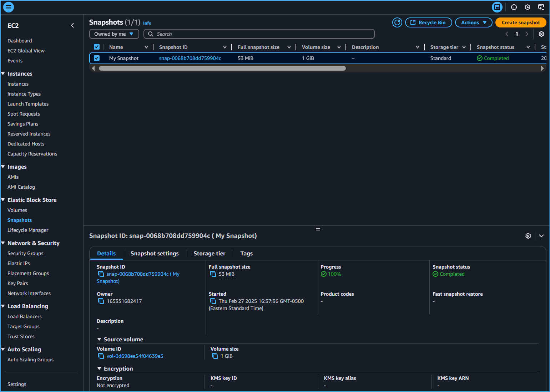This screenshot has height=392, width=550.
Task: Copy the owner account number icon
Action: click(x=101, y=301)
